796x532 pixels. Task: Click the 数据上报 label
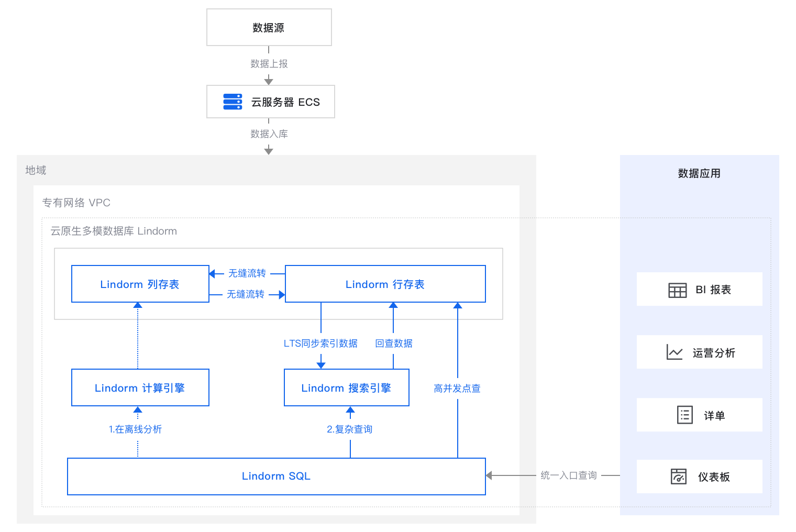tap(269, 64)
